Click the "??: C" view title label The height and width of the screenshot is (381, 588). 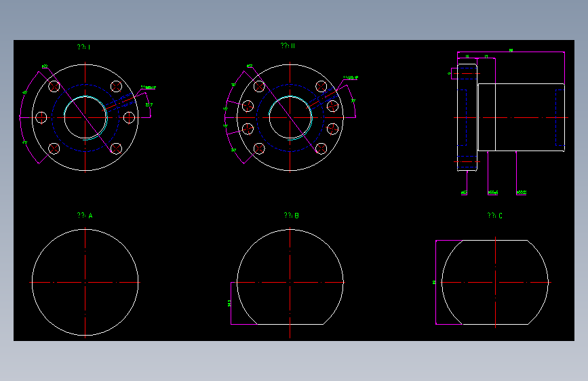494,216
